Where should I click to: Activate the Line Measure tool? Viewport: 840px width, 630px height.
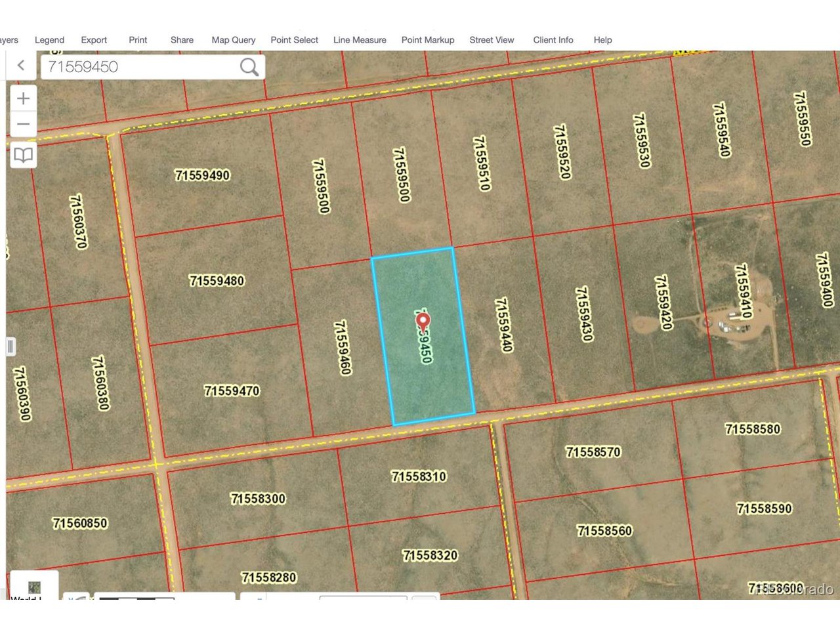click(360, 40)
